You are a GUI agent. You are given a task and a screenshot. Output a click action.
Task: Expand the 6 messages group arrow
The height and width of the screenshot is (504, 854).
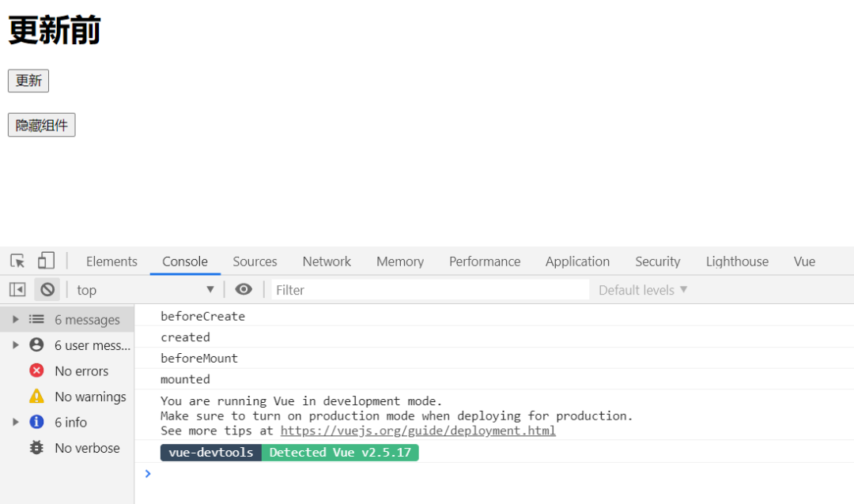click(16, 319)
